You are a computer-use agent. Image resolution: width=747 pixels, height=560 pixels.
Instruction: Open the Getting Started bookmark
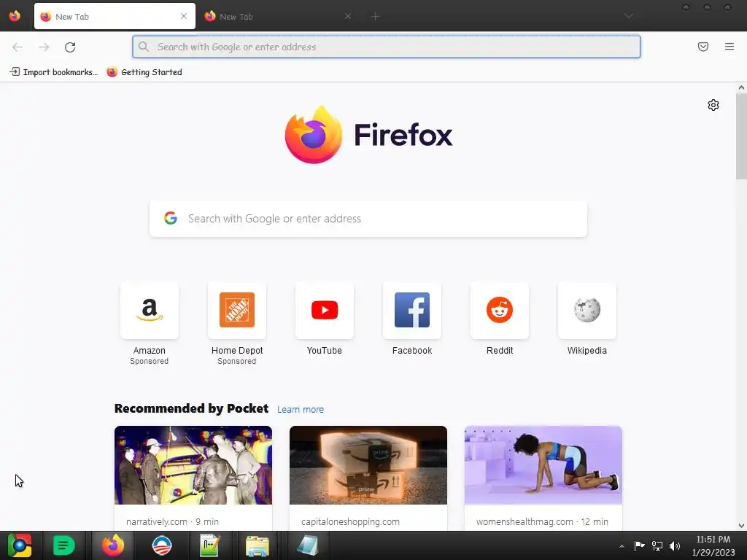pyautogui.click(x=144, y=72)
